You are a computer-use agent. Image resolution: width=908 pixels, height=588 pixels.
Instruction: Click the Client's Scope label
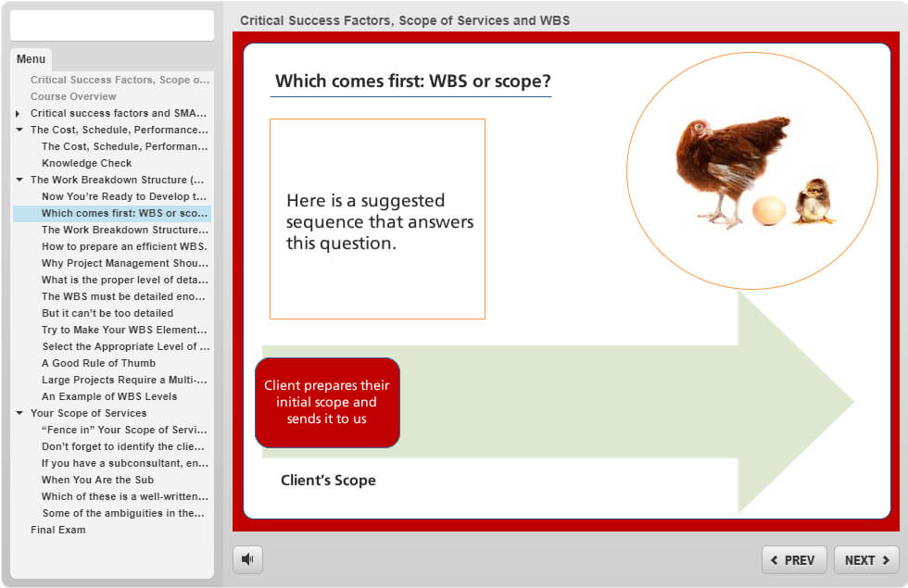[x=328, y=481]
